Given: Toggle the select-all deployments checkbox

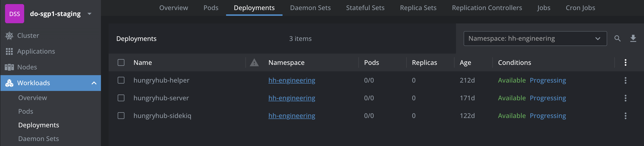Looking at the screenshot, I should pos(121,62).
